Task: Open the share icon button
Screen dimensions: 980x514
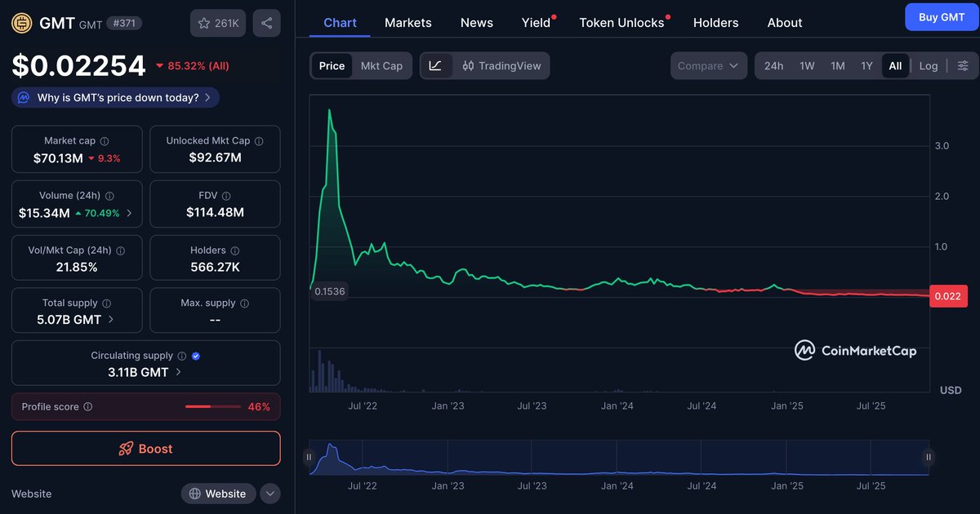Action: [x=267, y=24]
